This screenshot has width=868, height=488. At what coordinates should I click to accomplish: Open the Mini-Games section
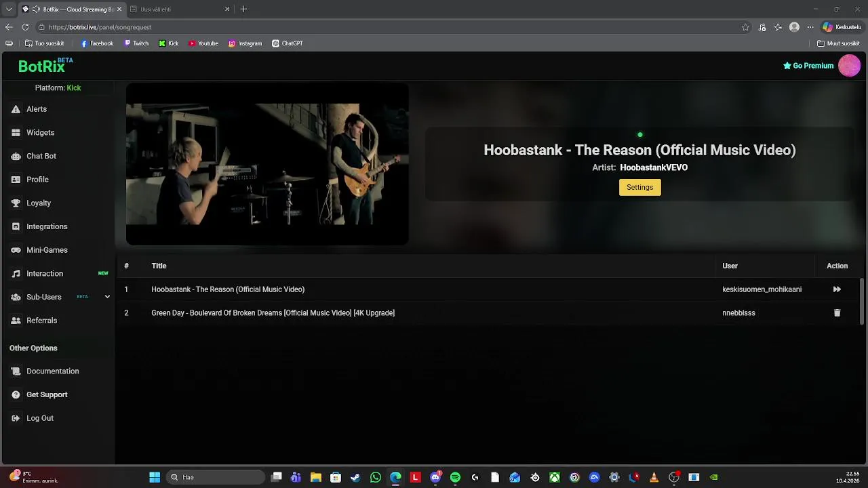pos(39,250)
